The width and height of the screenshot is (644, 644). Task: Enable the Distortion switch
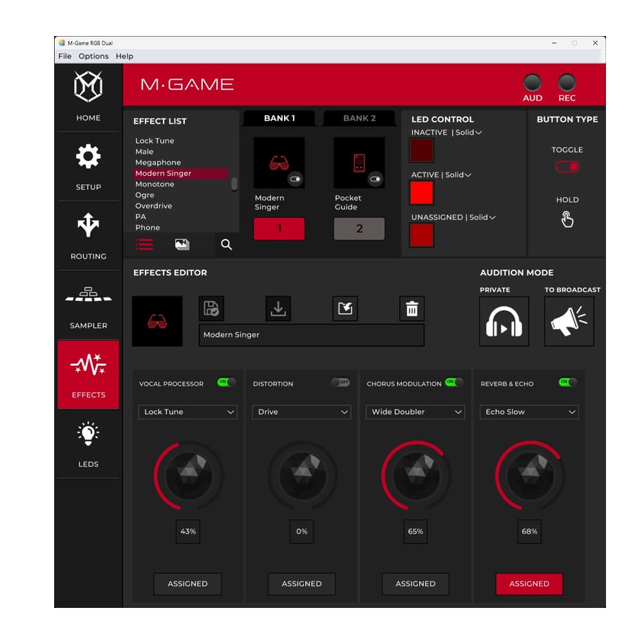[341, 382]
